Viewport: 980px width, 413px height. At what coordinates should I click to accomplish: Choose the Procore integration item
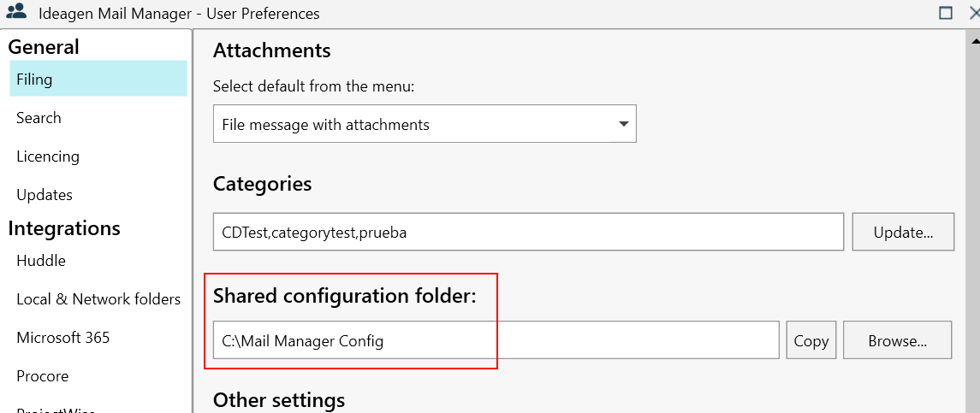42,376
